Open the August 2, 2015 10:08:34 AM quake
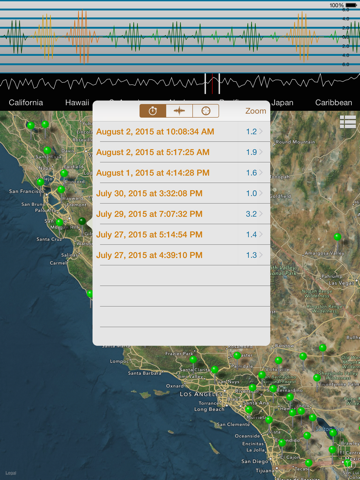The height and width of the screenshot is (480, 360). point(182,132)
